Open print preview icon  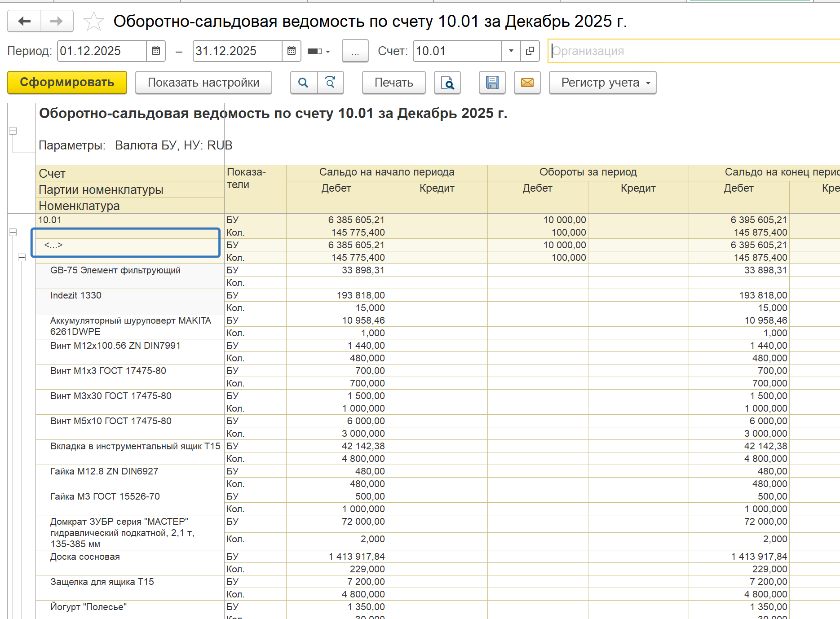[447, 82]
